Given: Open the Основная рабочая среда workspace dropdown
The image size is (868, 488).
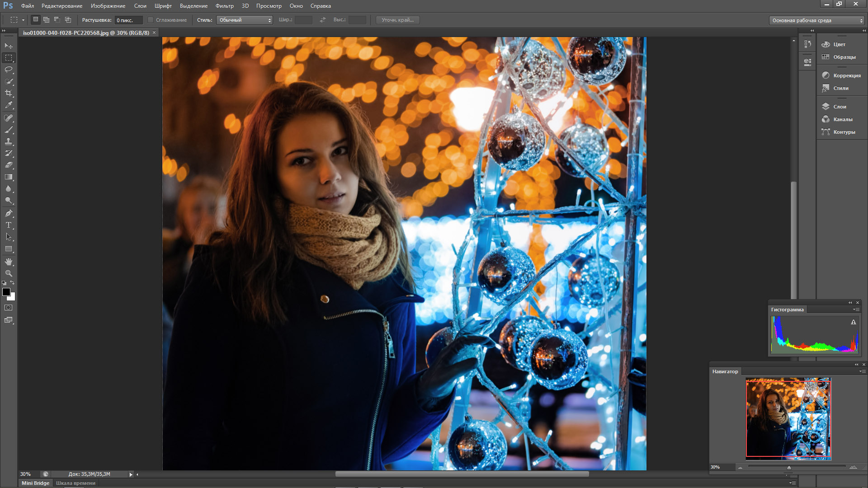Looking at the screenshot, I should [816, 20].
